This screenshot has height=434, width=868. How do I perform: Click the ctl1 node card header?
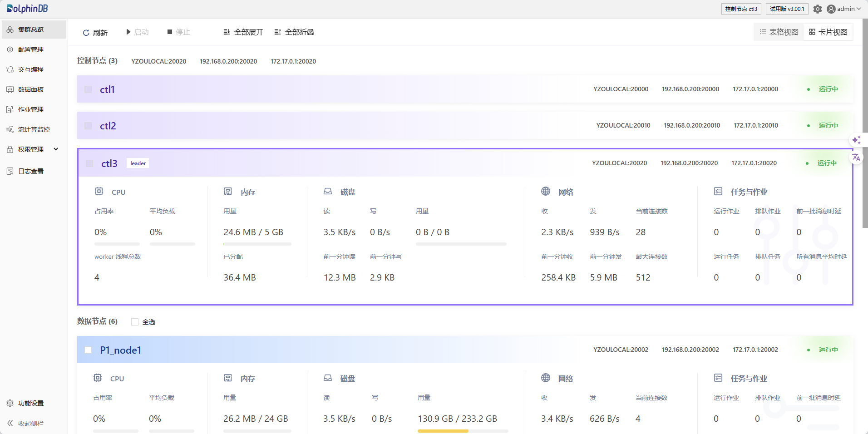coord(318,89)
